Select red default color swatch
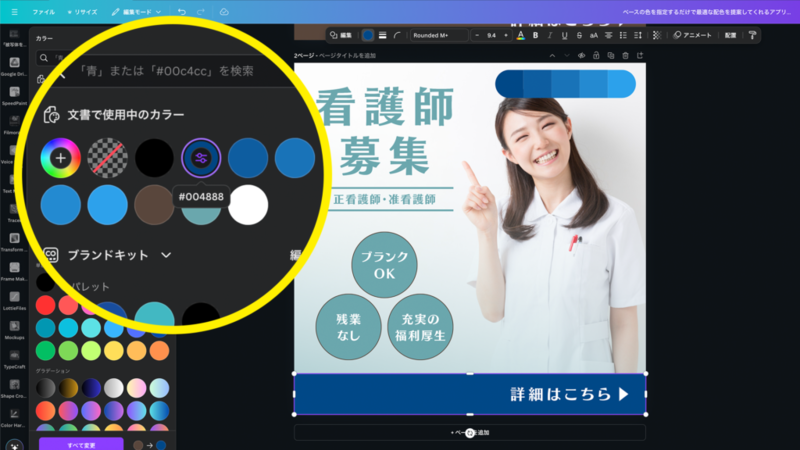 click(x=45, y=306)
